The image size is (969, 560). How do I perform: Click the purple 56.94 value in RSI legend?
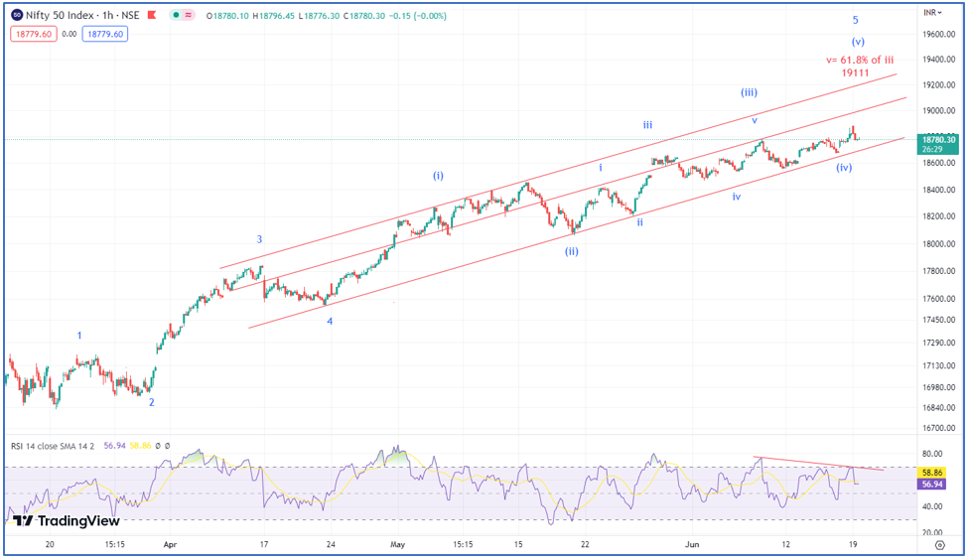click(x=115, y=446)
